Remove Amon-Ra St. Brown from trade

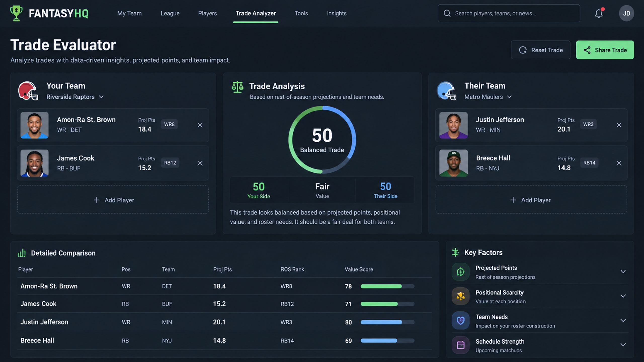coord(200,125)
